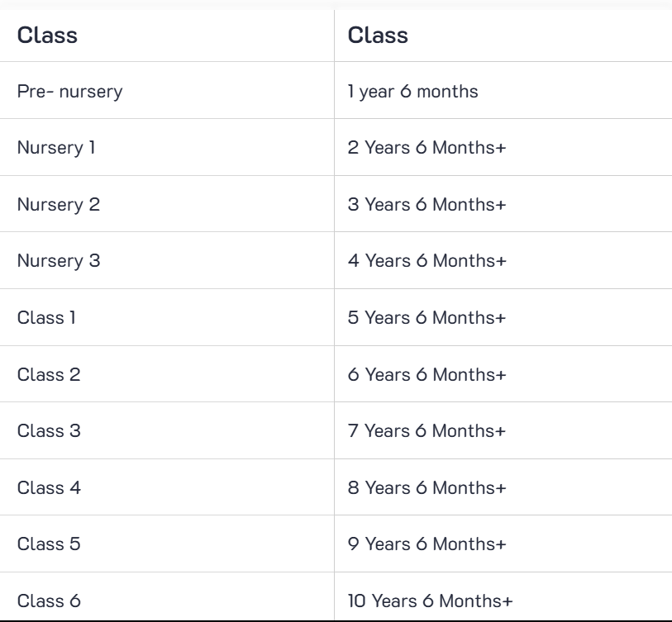
Task: Click the left "Class" column header
Action: pos(48,36)
